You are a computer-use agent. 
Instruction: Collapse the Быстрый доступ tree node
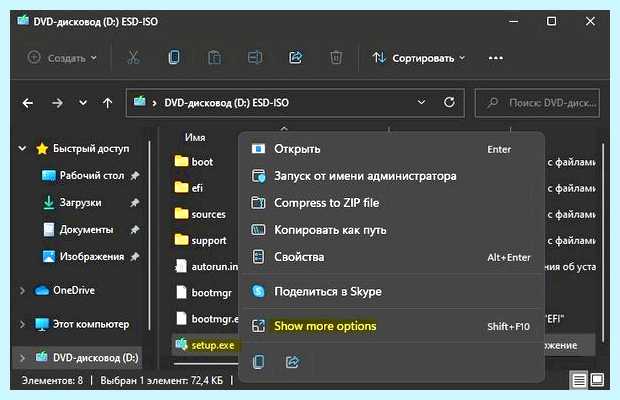(x=23, y=149)
